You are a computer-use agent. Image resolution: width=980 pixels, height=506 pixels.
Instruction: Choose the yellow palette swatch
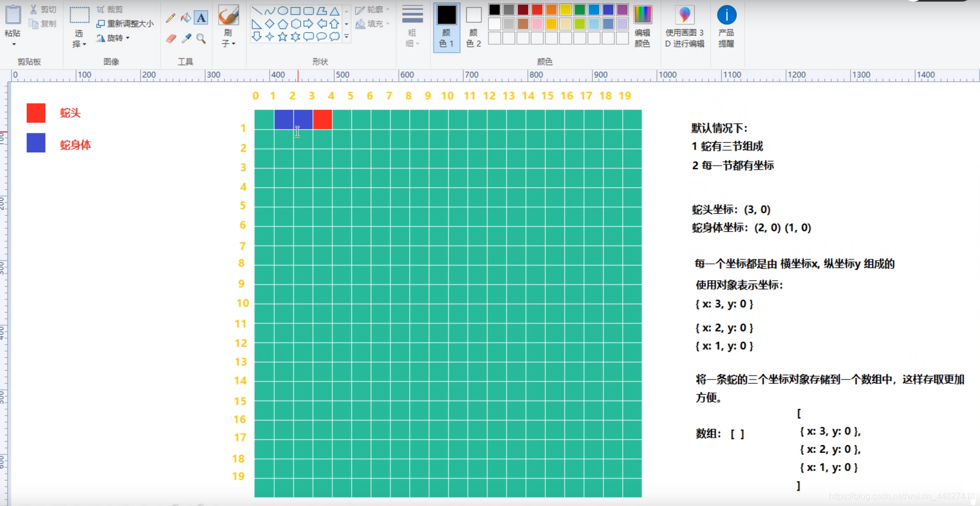(565, 10)
